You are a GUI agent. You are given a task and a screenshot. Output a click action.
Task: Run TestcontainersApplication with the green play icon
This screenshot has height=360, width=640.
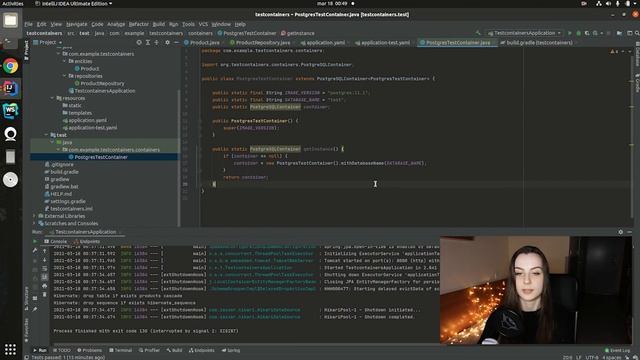tap(570, 33)
